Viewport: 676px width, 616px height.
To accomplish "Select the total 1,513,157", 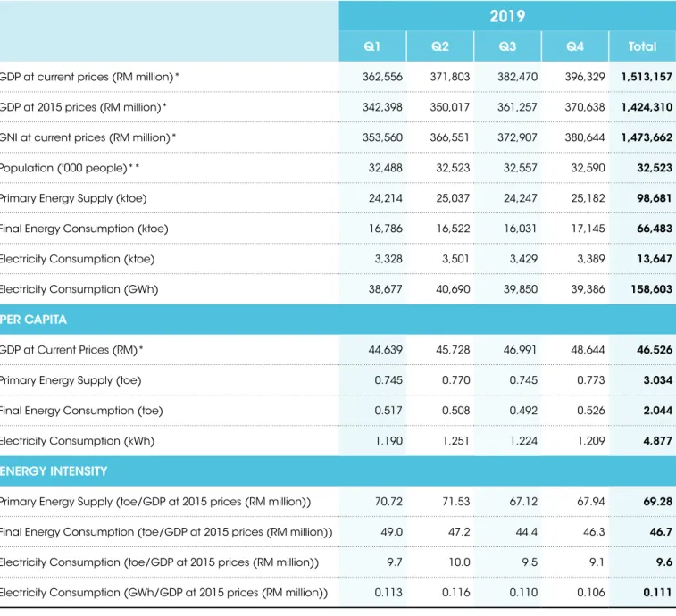I will [x=647, y=77].
